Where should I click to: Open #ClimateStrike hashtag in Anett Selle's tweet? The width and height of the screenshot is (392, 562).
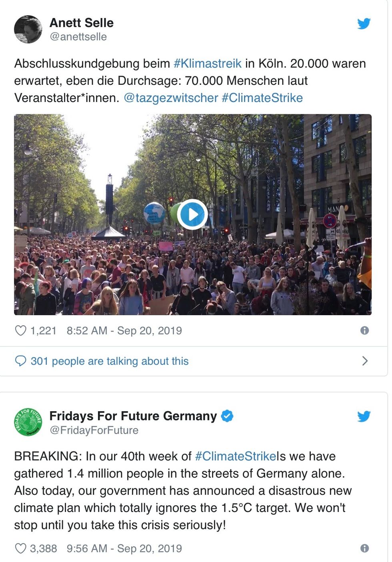point(262,98)
